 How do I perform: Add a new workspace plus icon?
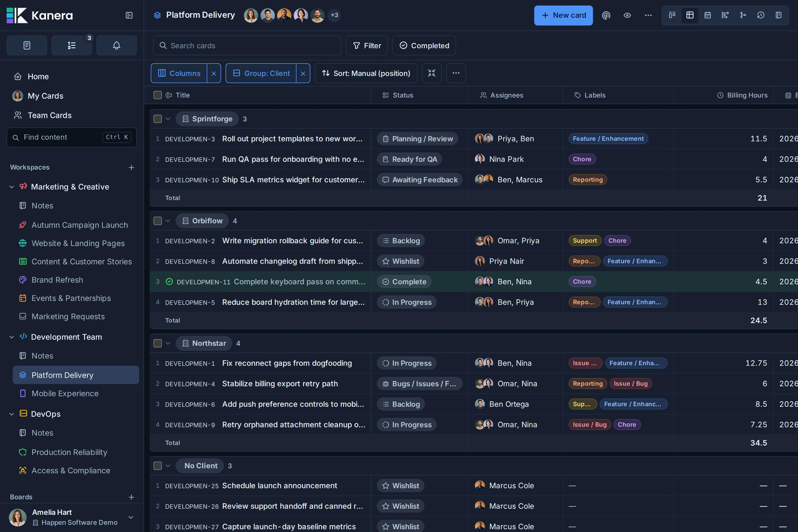pyautogui.click(x=131, y=168)
